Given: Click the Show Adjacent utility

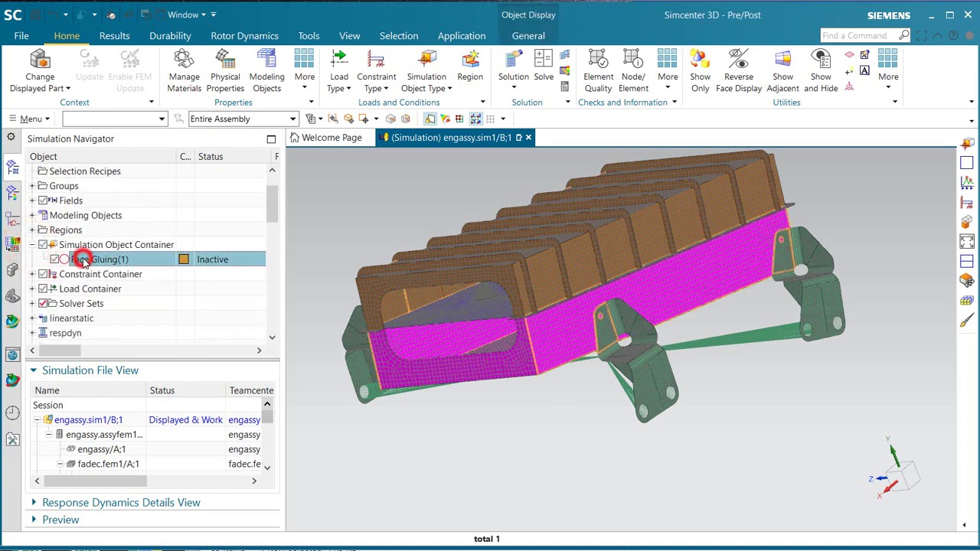Looking at the screenshot, I should 782,71.
